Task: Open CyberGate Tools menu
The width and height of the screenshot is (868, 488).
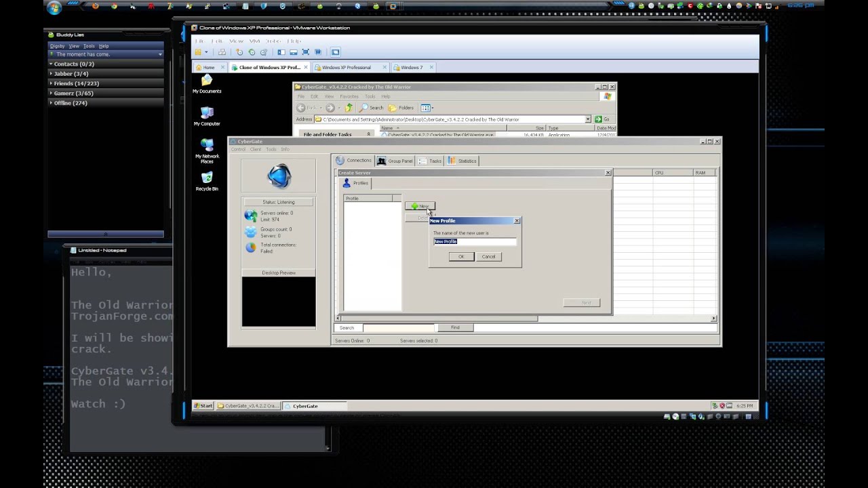Action: coord(271,149)
